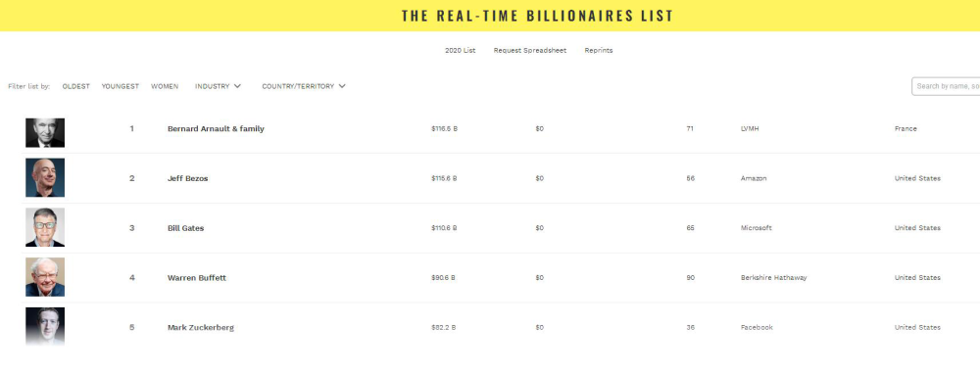This screenshot has height=373, width=980.
Task: Open Bernard Arnault's portrait thumbnail
Action: tap(45, 132)
